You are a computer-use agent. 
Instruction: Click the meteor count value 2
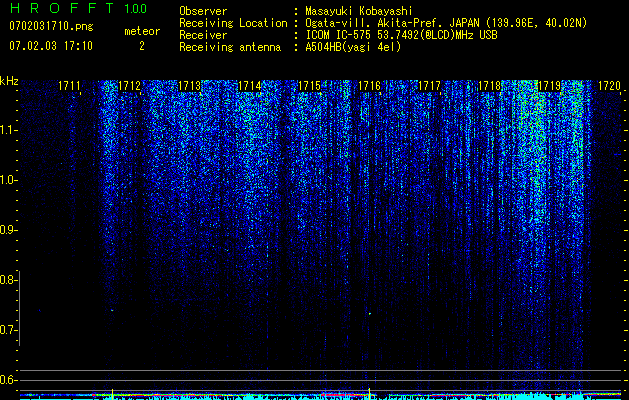pyautogui.click(x=142, y=46)
